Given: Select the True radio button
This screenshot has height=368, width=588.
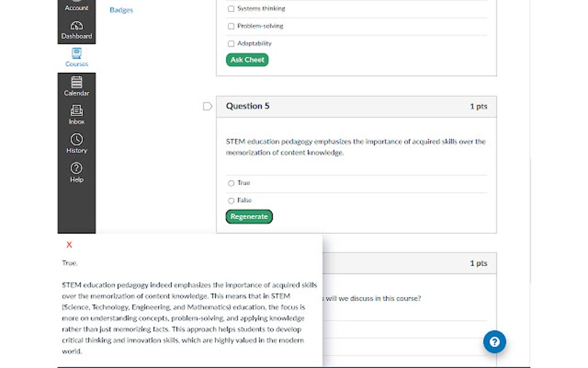Looking at the screenshot, I should 231,183.
